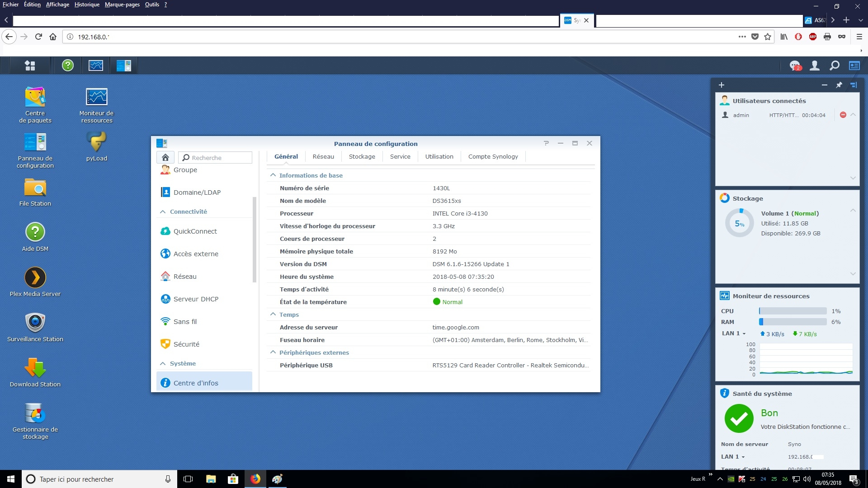Switch to Service tab
Screen dimensions: 868x488
click(400, 157)
